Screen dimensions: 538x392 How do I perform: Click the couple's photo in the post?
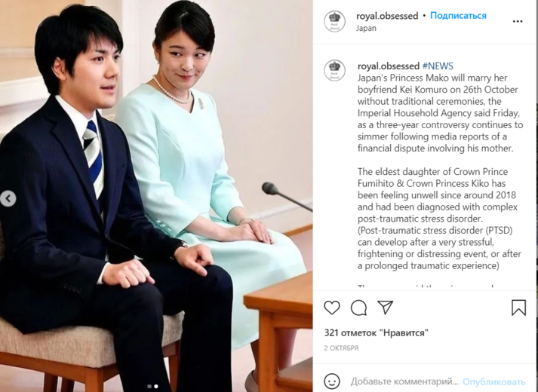coord(156,196)
